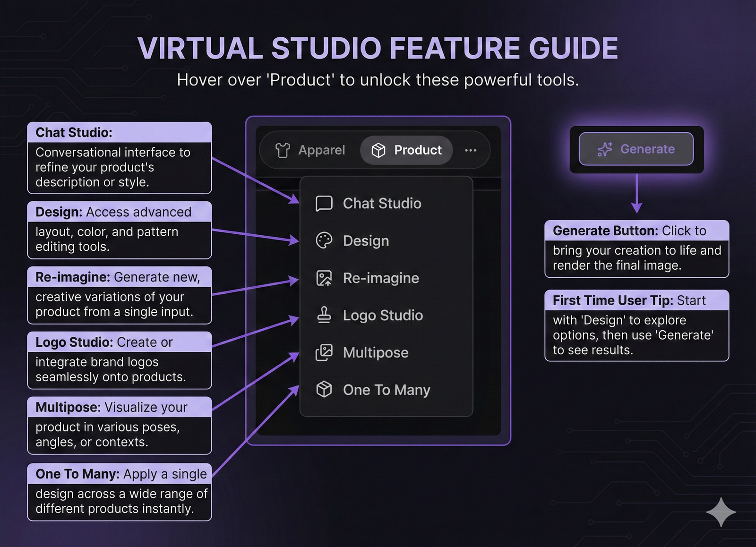Switch to the Apparel tab label
Viewport: 756px width, 547px height.
point(321,150)
